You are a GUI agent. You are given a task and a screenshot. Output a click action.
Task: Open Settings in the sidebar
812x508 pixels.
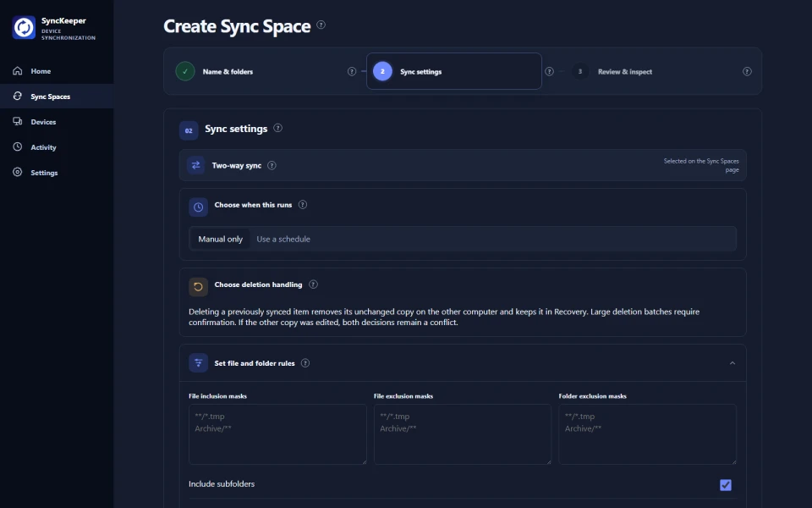tap(57, 173)
